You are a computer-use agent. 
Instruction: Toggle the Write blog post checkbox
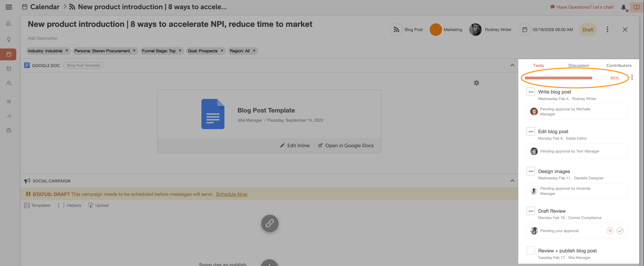coord(531,92)
